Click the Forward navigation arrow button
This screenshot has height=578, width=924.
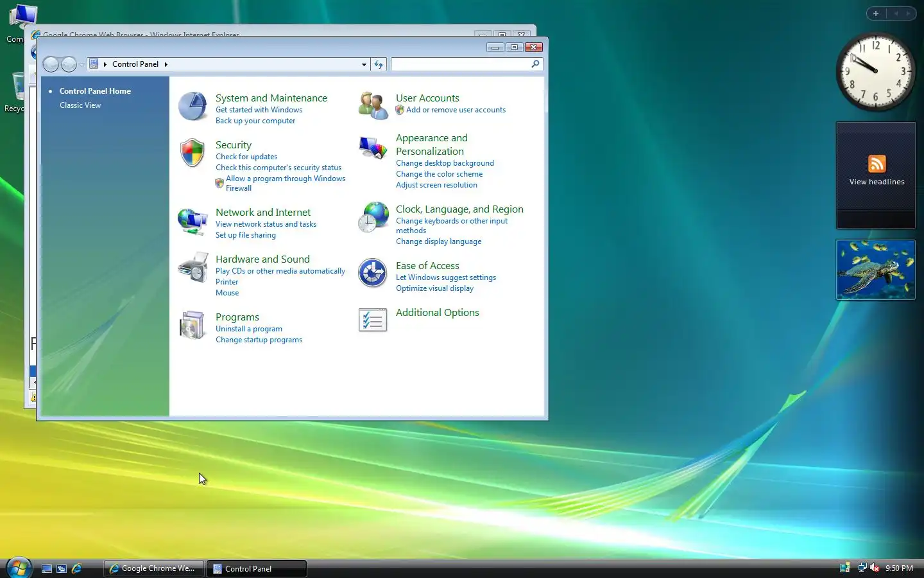pyautogui.click(x=69, y=64)
